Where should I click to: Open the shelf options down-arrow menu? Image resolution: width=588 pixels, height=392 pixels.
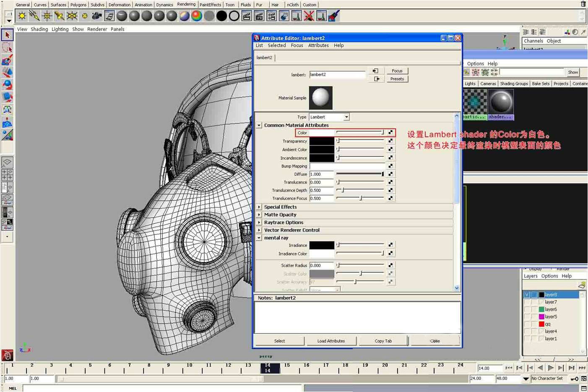point(9,21)
